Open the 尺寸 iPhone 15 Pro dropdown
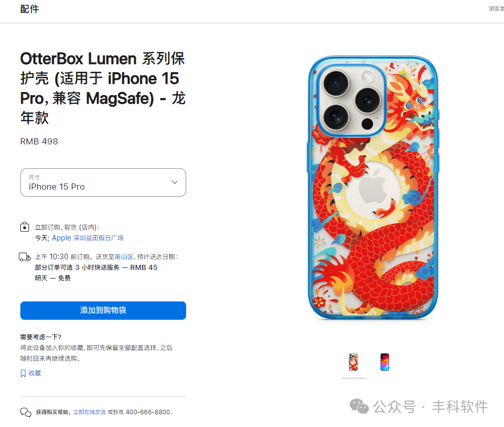 coord(103,182)
